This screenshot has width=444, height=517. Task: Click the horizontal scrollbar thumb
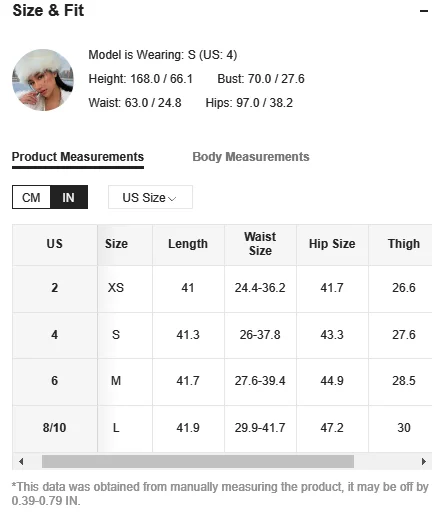198,461
